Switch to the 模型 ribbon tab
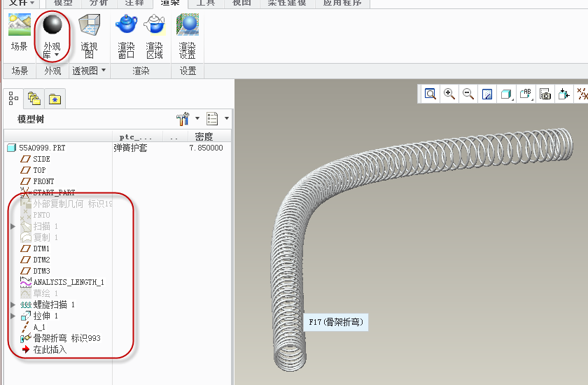The height and width of the screenshot is (385, 588). pyautogui.click(x=63, y=3)
